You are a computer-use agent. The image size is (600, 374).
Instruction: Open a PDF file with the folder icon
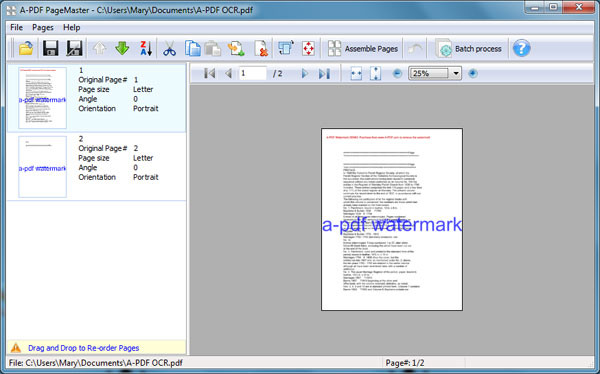tap(26, 49)
